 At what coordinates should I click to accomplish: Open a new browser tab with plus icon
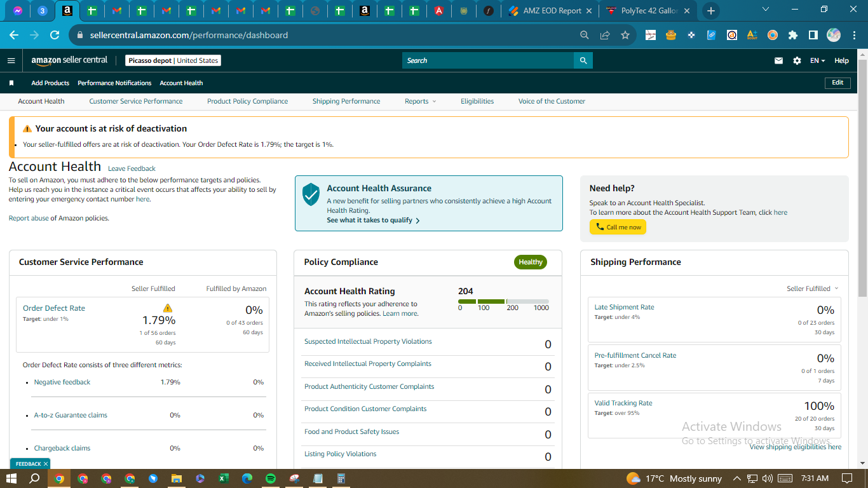pos(710,11)
